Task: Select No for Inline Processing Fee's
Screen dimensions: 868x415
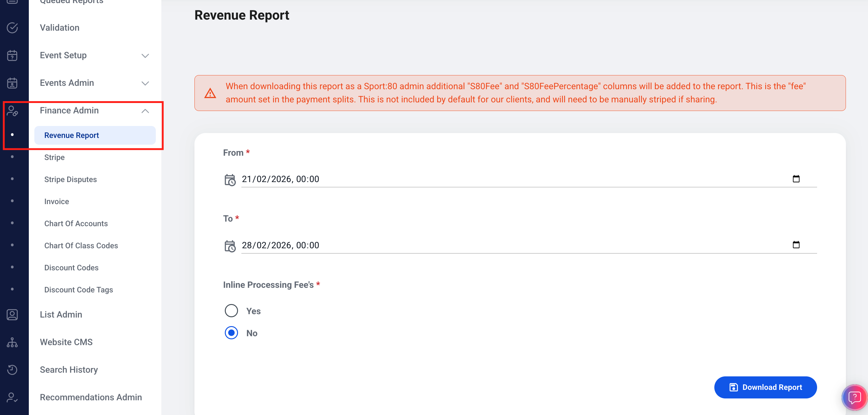Action: [x=231, y=333]
